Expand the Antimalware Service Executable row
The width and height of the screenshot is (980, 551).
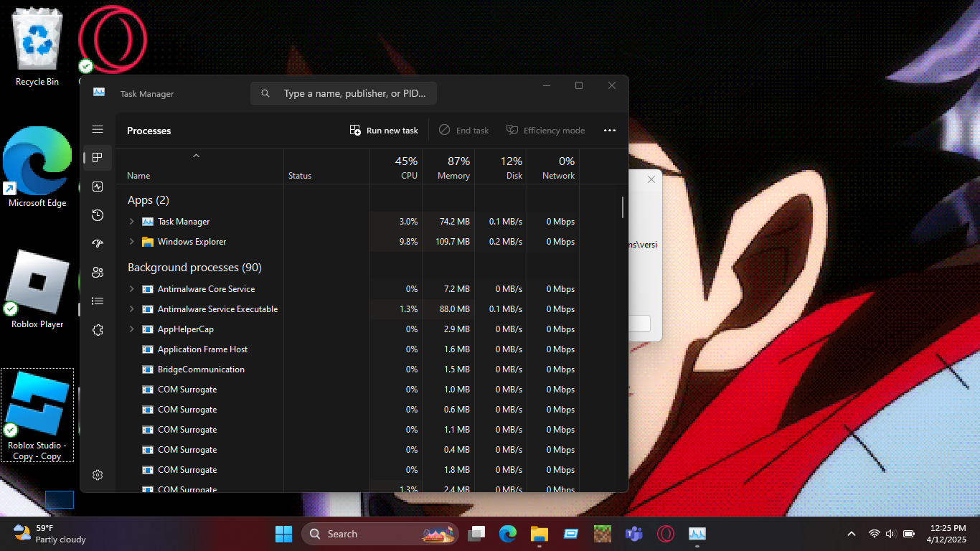pos(131,309)
